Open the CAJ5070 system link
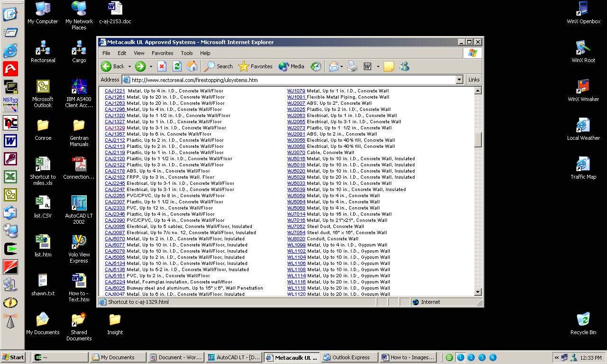Image resolution: width=607 pixels, height=364 pixels. coord(115,239)
